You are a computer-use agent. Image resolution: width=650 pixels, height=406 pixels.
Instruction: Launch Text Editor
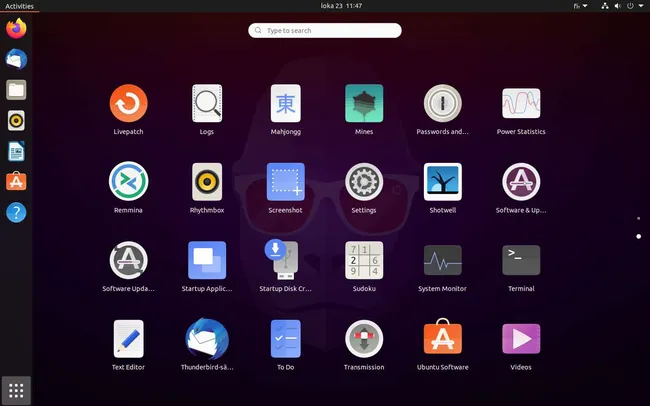click(128, 338)
